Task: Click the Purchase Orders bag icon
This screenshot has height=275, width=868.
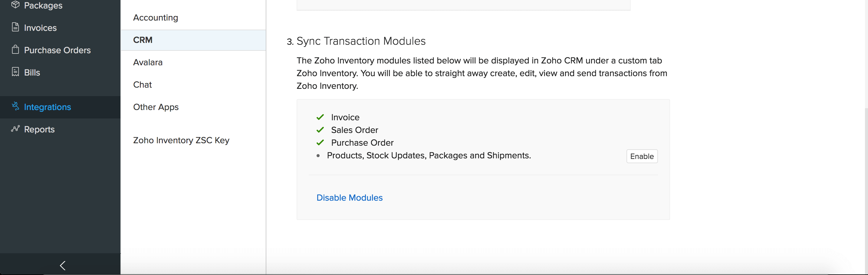Action: tap(15, 50)
